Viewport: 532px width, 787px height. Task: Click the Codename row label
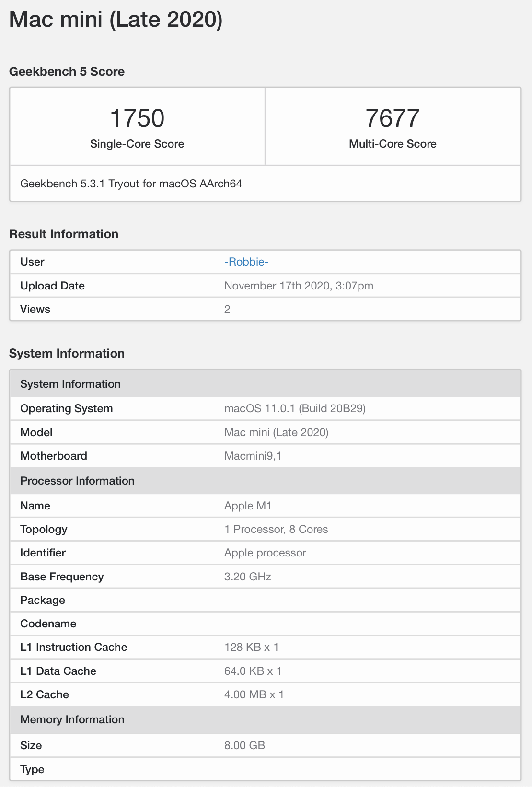coord(48,624)
